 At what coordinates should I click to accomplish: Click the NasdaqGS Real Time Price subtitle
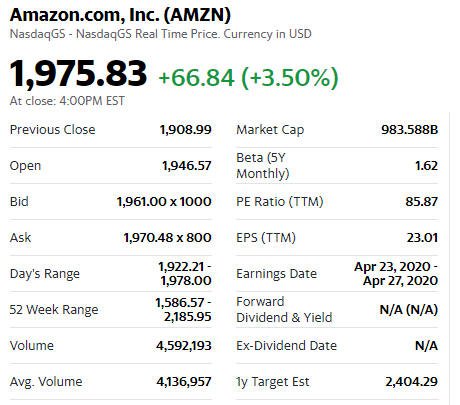161,34
